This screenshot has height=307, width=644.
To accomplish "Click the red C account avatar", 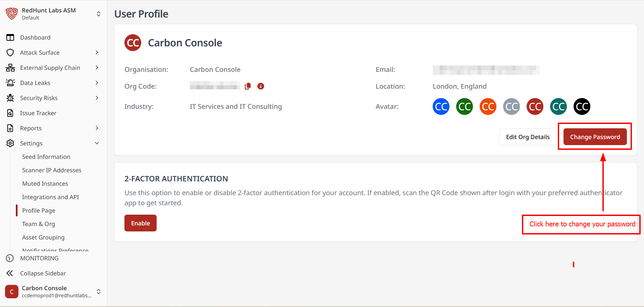I will [12, 292].
